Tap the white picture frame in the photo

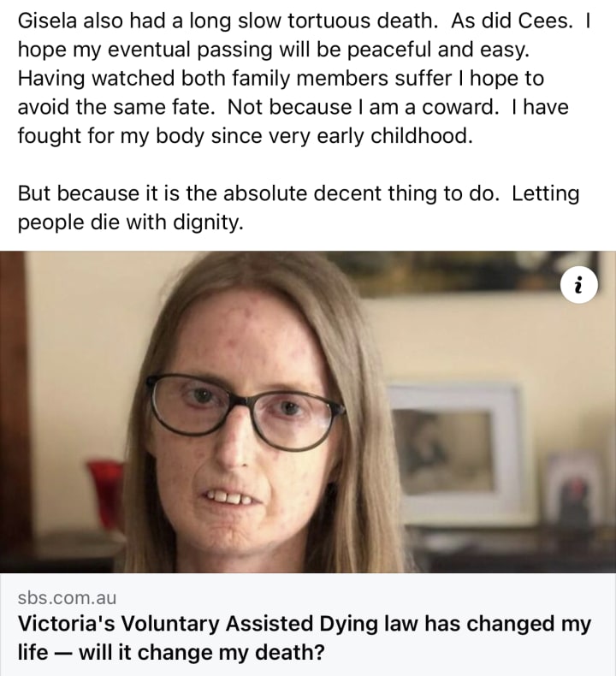455,448
